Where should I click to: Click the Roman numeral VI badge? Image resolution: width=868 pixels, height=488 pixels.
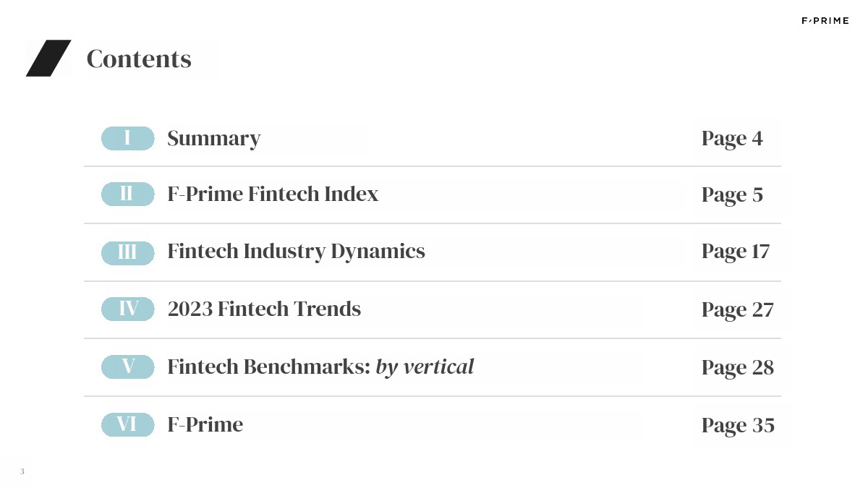(128, 424)
